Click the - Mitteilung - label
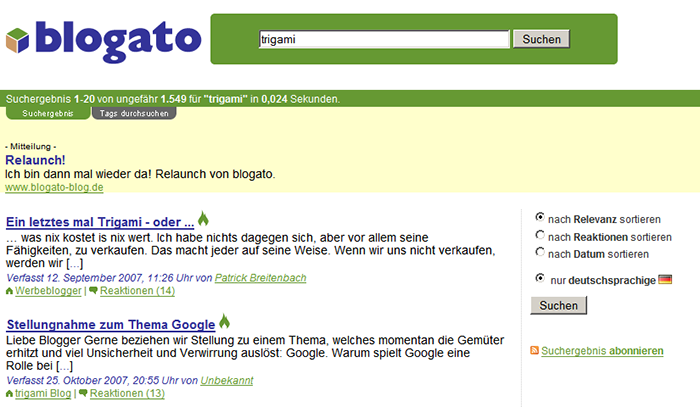700x407 pixels. [30, 146]
